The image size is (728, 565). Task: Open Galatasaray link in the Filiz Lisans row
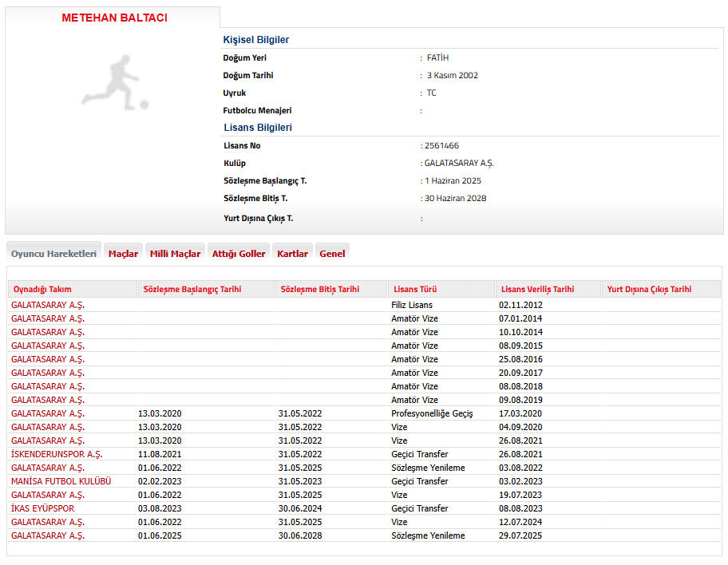click(x=48, y=305)
